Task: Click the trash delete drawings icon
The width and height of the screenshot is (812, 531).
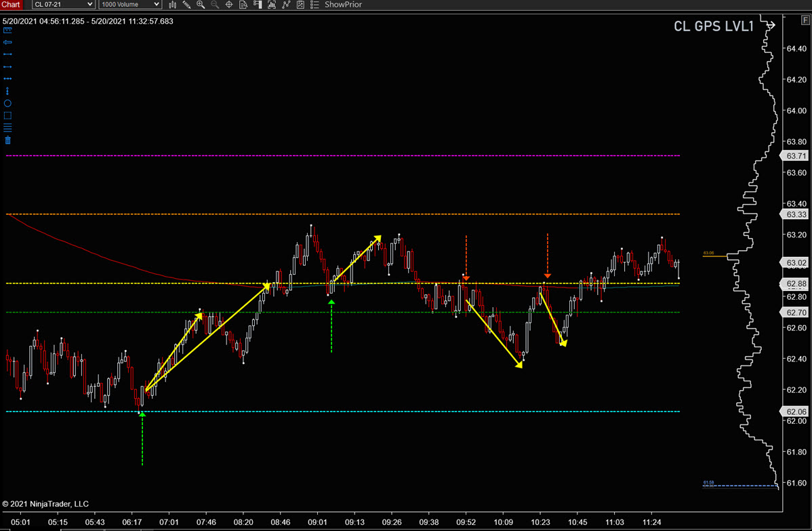Action: (7, 140)
